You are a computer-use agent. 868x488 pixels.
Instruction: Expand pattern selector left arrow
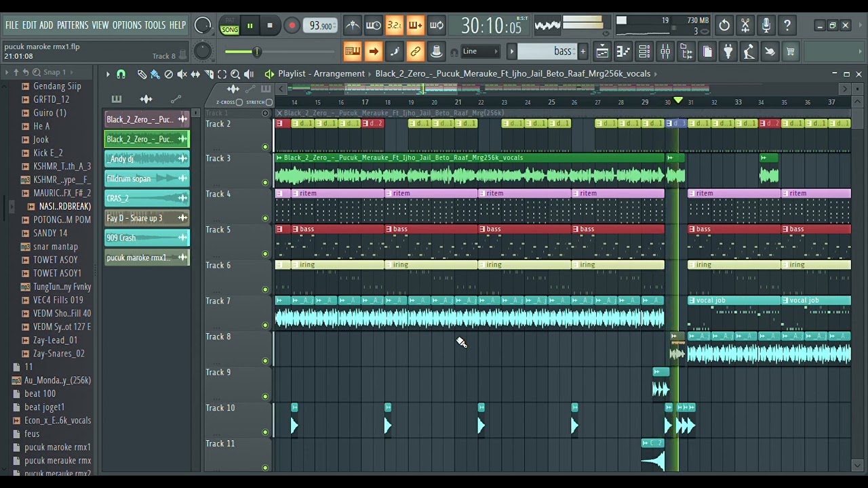(x=512, y=52)
